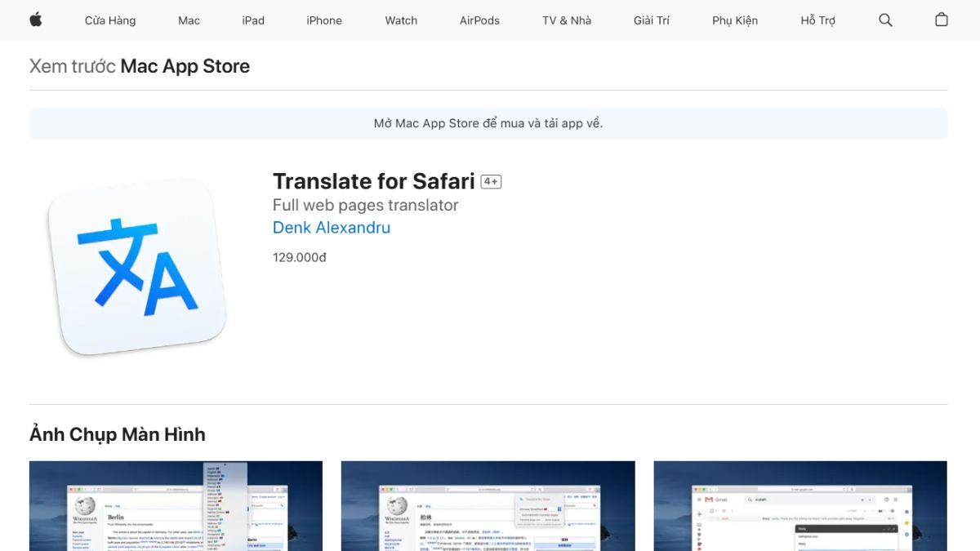Open the Phụ Kiện menu item
The width and height of the screenshot is (980, 551).
735,20
